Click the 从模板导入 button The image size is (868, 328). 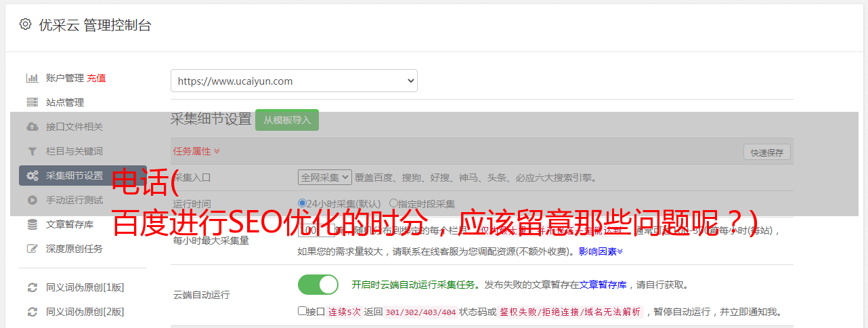(x=287, y=120)
